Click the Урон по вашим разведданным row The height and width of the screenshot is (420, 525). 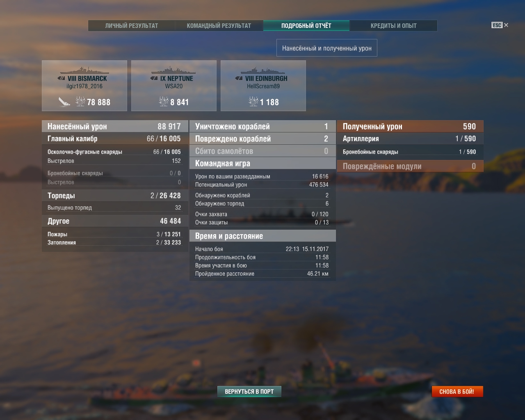[x=262, y=176]
